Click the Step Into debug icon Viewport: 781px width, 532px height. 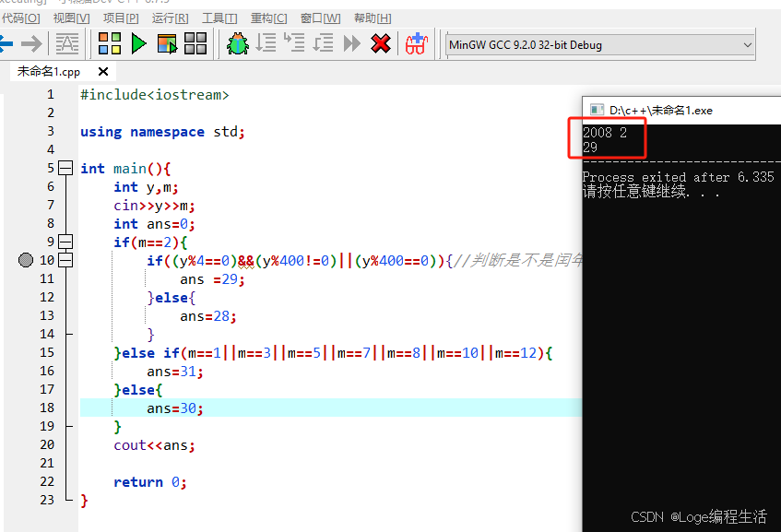click(x=294, y=43)
